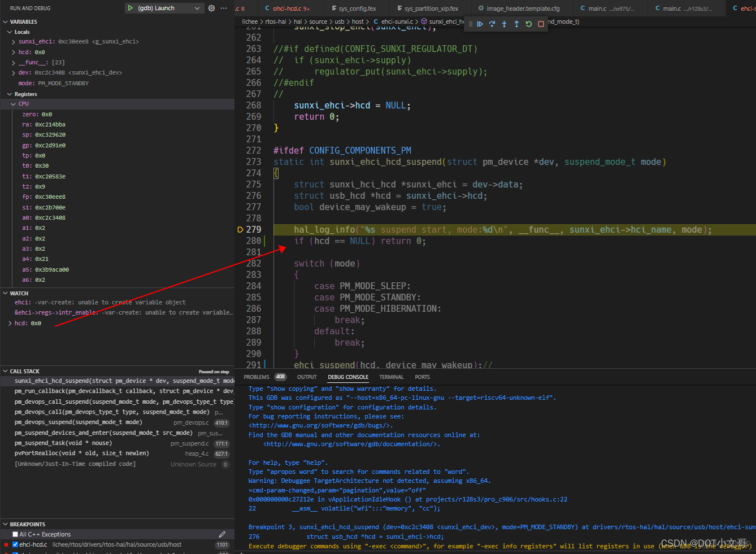The width and height of the screenshot is (756, 554).
Task: Select pm_devops_suspend call stack frame
Action: [118, 422]
